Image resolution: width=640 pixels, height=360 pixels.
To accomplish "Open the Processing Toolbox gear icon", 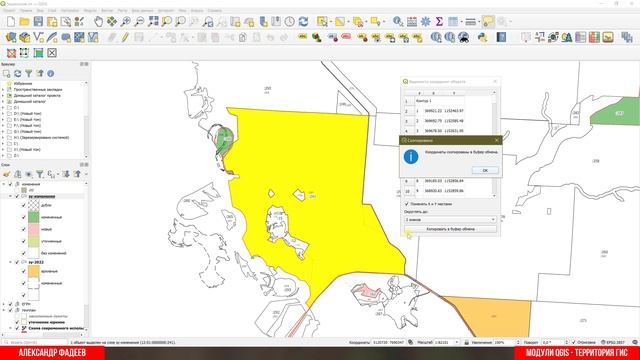I will (x=425, y=21).
